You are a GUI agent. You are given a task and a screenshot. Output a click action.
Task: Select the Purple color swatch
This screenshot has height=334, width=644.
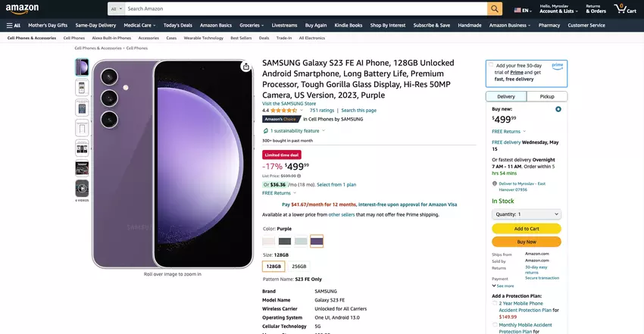pyautogui.click(x=317, y=242)
